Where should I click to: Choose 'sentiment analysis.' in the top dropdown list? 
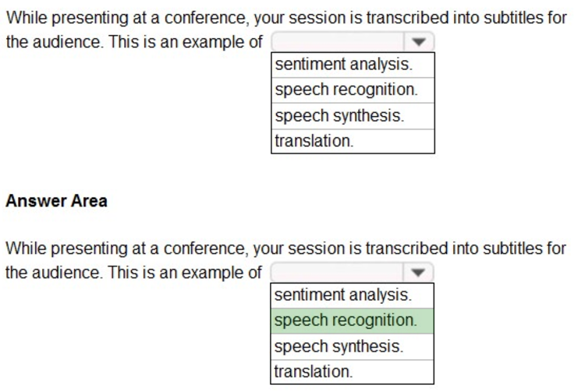point(344,65)
